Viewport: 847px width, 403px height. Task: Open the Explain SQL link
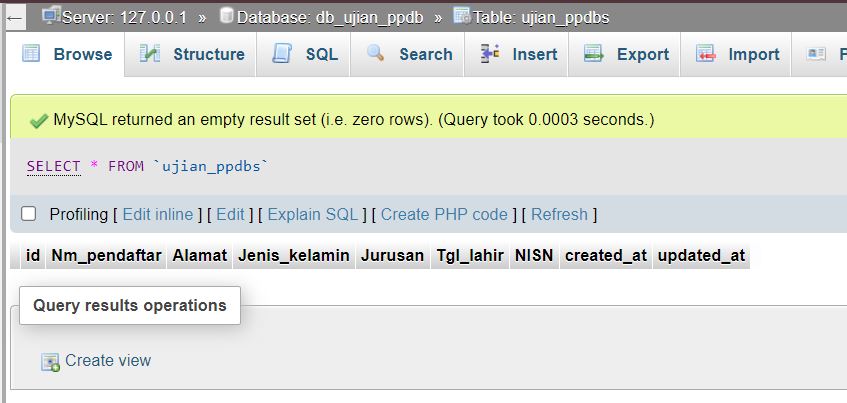point(312,214)
